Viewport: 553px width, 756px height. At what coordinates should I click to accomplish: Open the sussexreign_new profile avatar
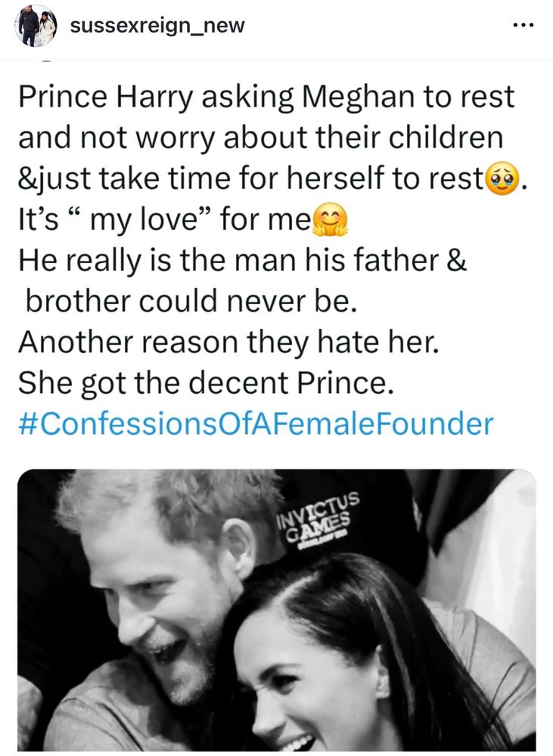(x=36, y=26)
